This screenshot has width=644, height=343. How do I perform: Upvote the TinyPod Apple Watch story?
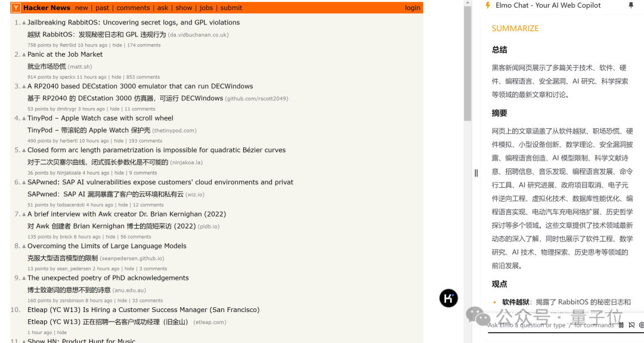tap(24, 118)
